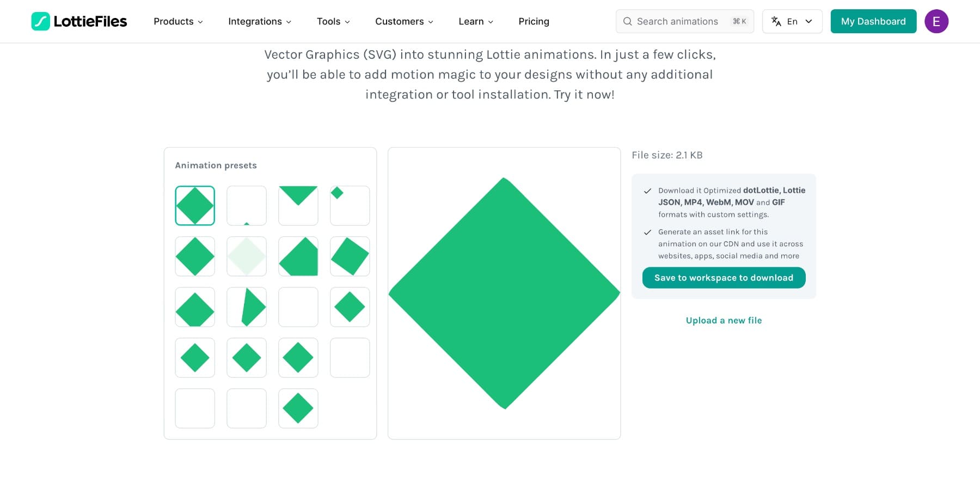Select the first highlighted diamond preset
980x483 pixels.
[195, 206]
